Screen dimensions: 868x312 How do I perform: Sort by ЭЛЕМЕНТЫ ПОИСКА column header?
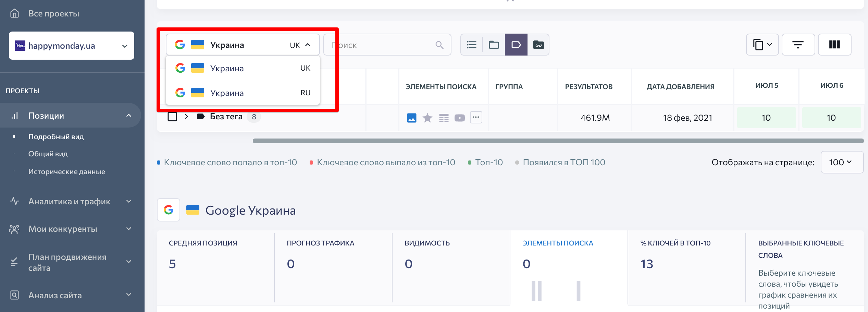[x=441, y=87]
